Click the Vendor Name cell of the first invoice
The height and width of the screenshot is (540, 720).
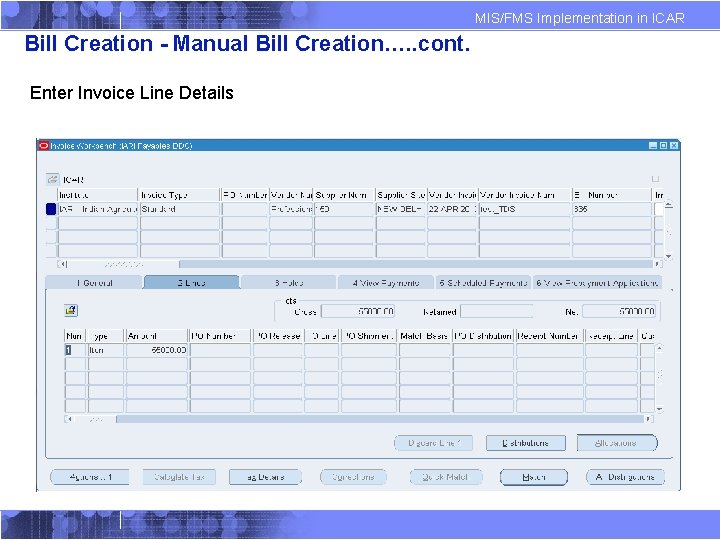tap(291, 209)
